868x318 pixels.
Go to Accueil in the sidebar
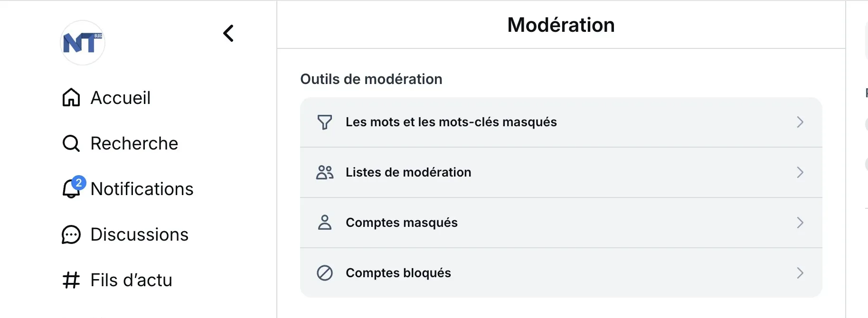pos(121,98)
